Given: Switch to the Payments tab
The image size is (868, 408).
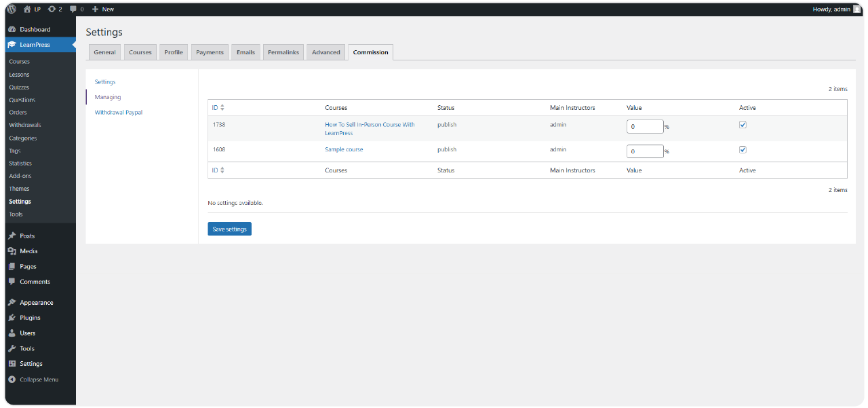Looking at the screenshot, I should [210, 52].
